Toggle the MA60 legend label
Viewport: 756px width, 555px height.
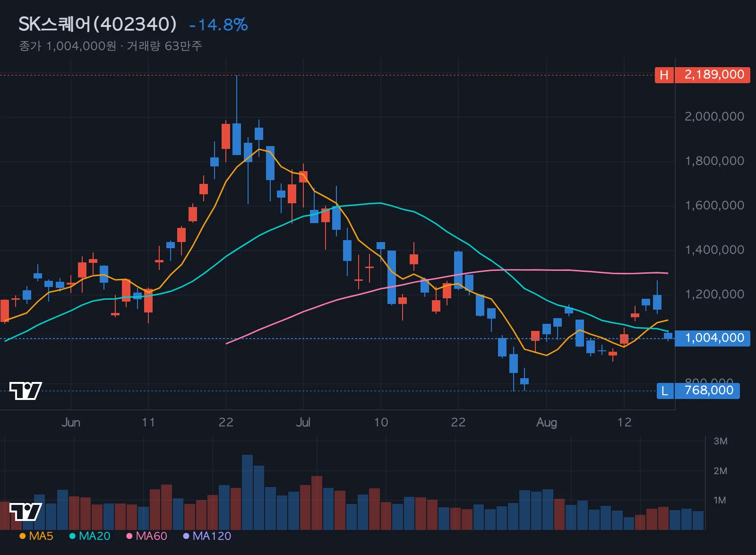tap(152, 536)
